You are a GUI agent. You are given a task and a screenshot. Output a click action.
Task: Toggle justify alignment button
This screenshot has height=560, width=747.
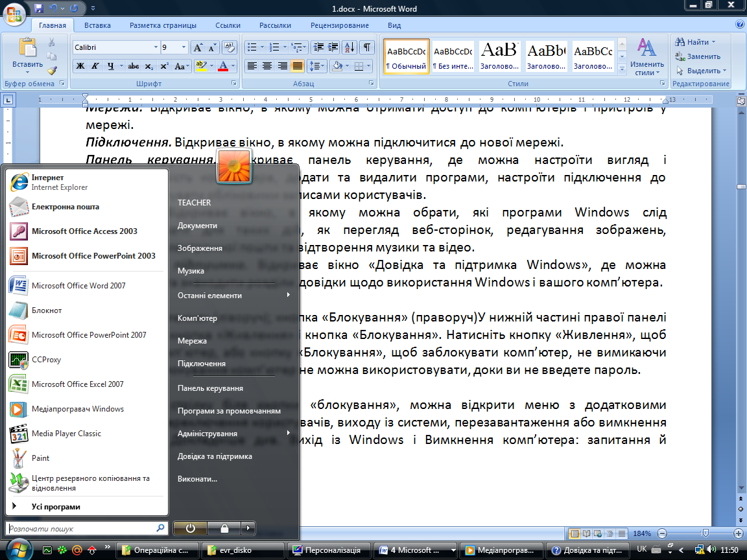click(x=297, y=66)
